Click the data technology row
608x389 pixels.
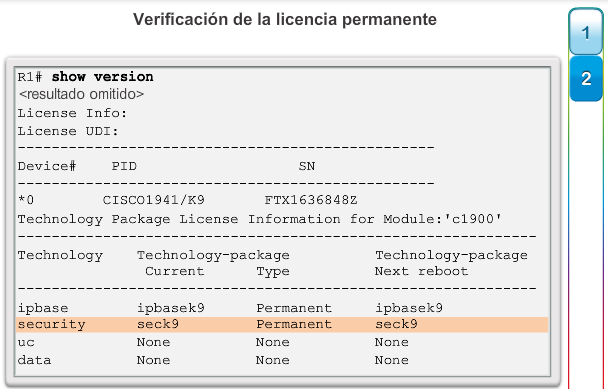click(x=213, y=360)
